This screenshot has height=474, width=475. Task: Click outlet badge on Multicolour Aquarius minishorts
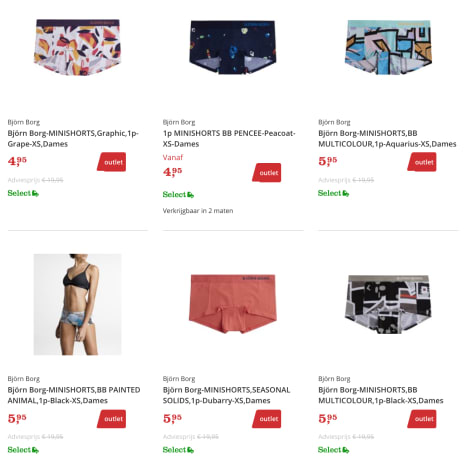click(x=422, y=162)
